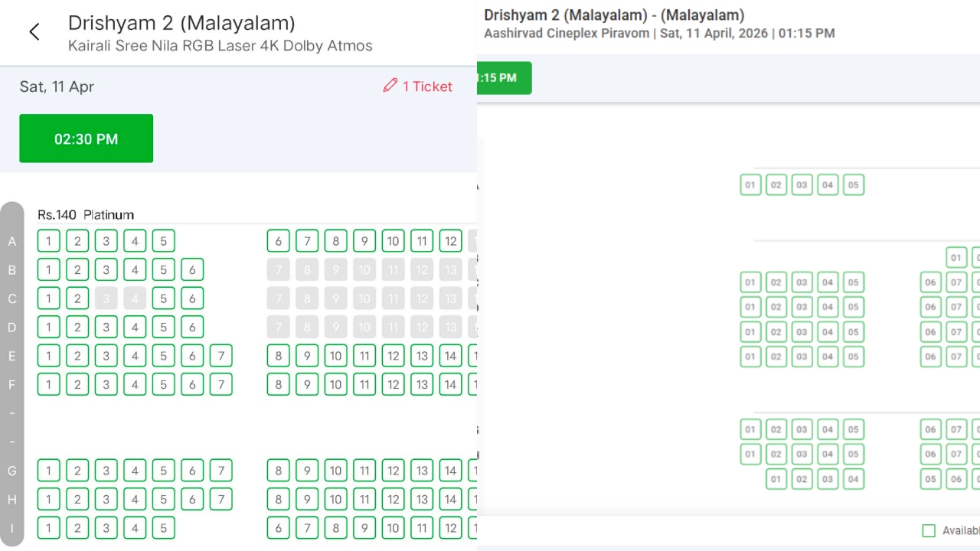The image size is (980, 551).
Task: Select seat 5 in row C
Action: tap(163, 298)
